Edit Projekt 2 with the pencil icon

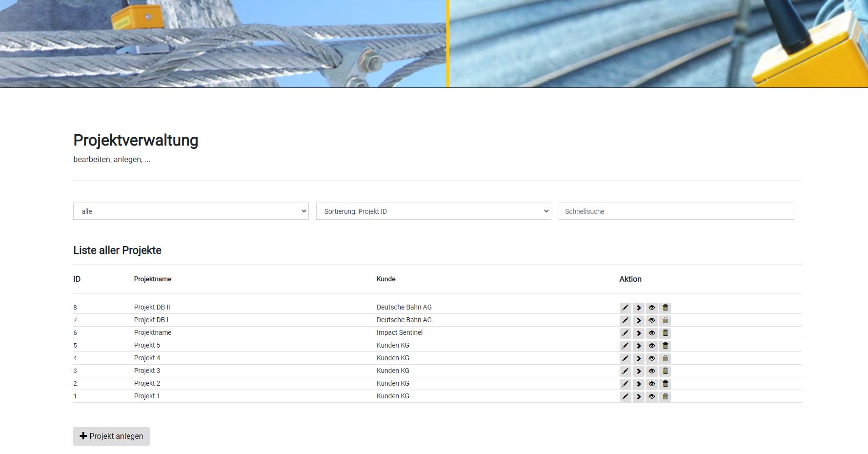(625, 384)
